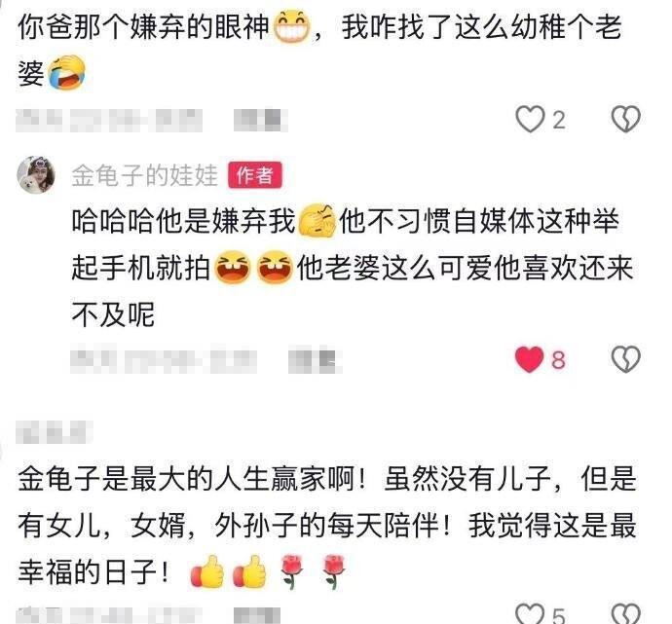Tap blurred reply label under first comment

261,121
